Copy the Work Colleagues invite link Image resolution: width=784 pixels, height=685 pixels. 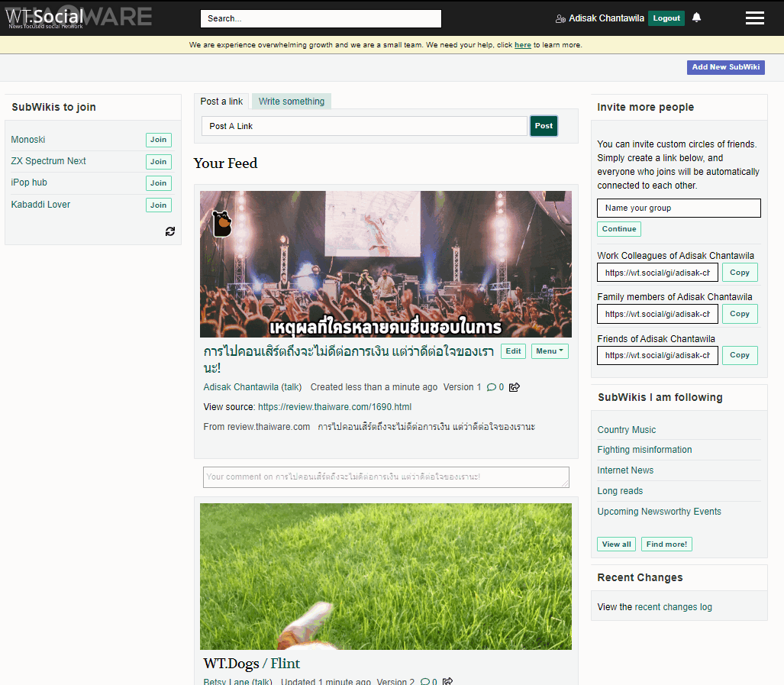[739, 273]
